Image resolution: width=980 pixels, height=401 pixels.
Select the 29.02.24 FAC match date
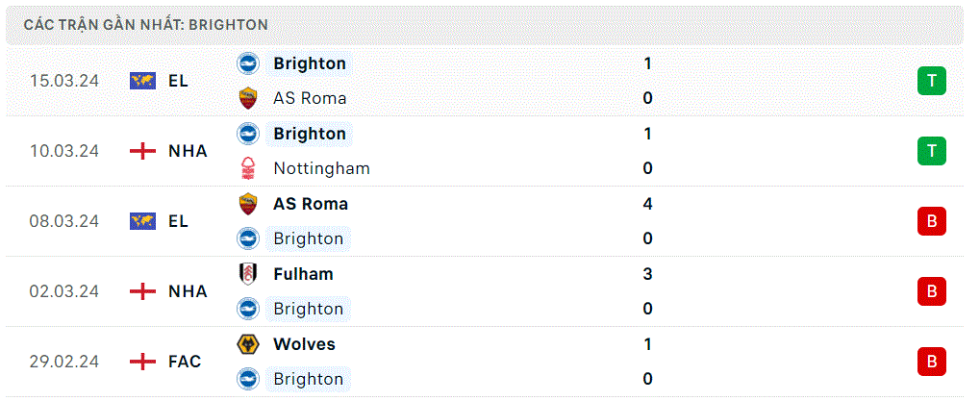[63, 362]
